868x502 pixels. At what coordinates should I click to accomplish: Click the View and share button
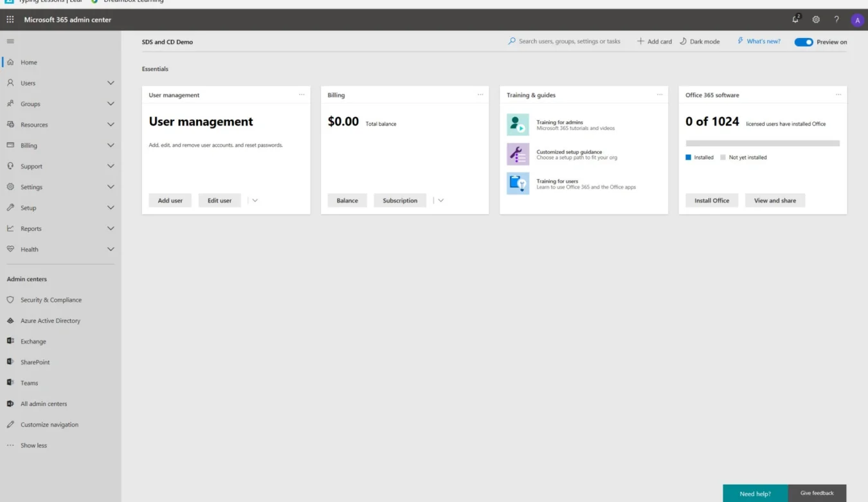[775, 200]
